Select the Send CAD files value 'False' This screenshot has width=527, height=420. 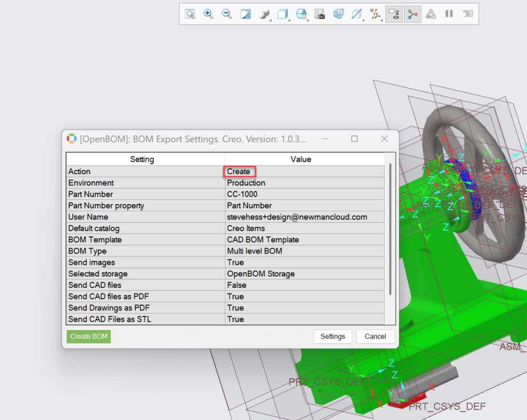pyautogui.click(x=237, y=285)
